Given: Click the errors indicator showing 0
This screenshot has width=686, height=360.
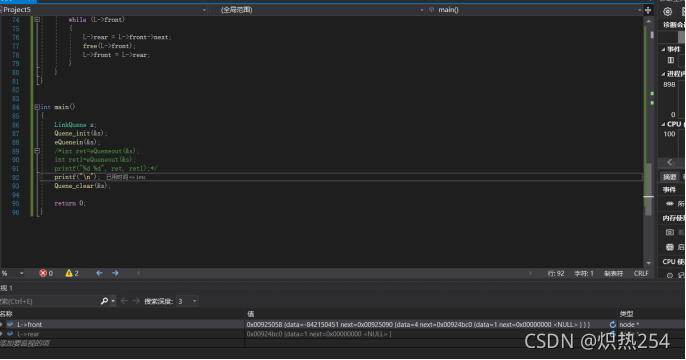Looking at the screenshot, I should pos(46,273).
